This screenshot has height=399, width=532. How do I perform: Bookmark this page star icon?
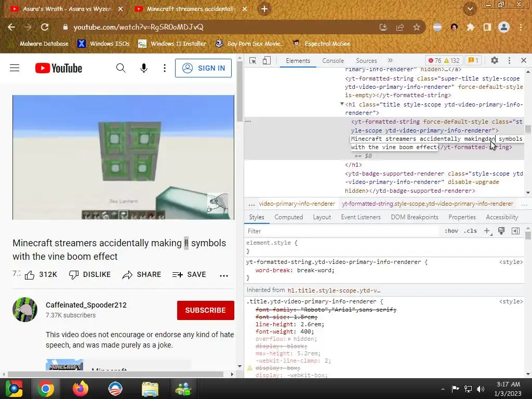coord(417,27)
